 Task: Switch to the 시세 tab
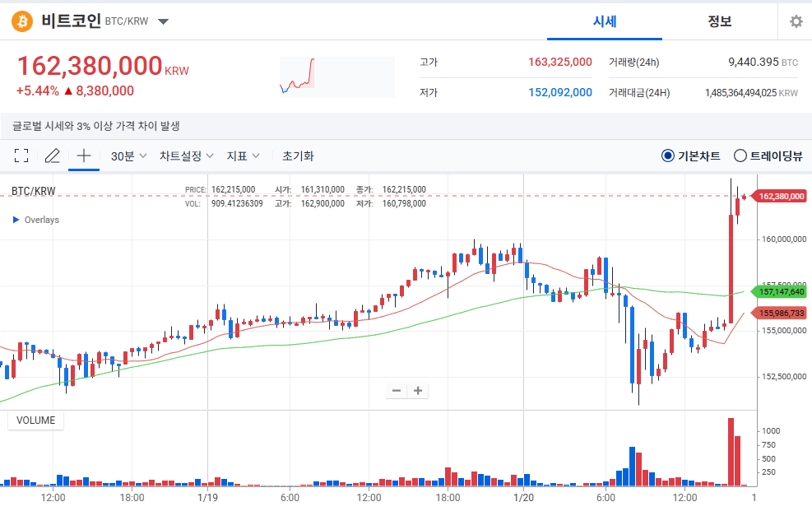(x=605, y=21)
